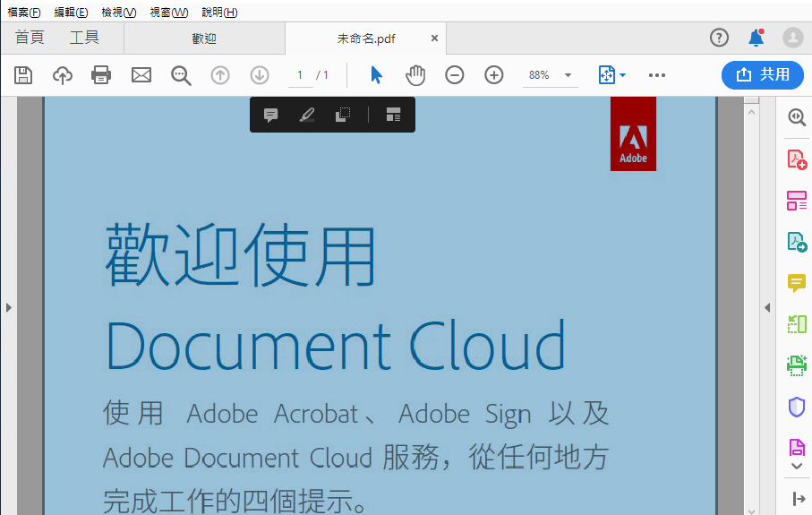This screenshot has height=515, width=812.
Task: Open the Protect shield tool
Action: tap(796, 408)
